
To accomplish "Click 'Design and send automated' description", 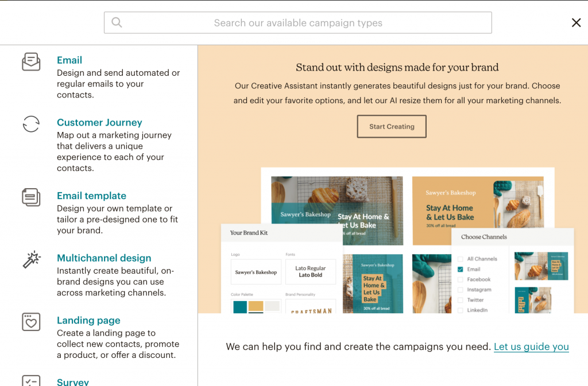I will point(118,84).
